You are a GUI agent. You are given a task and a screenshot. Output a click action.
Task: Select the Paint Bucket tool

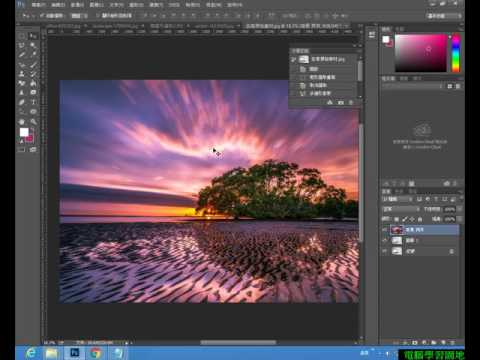(x=33, y=83)
